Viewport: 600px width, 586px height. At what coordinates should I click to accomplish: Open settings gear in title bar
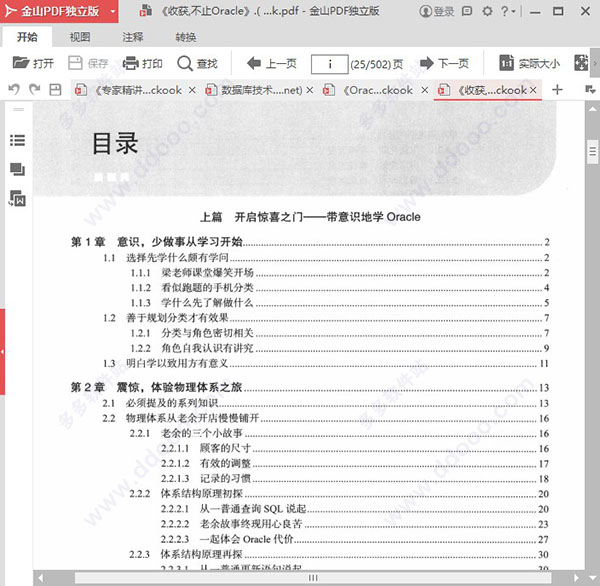[x=487, y=11]
